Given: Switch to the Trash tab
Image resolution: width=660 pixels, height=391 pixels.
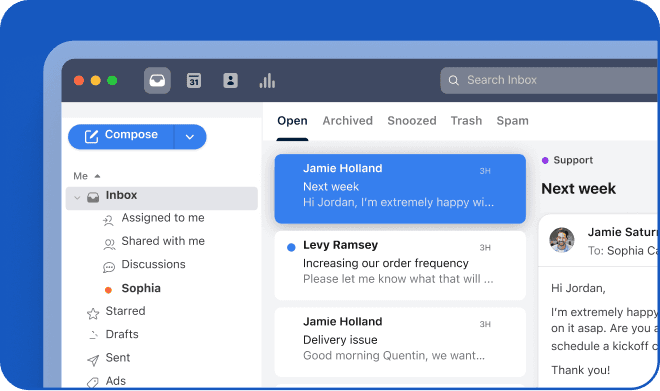Looking at the screenshot, I should pyautogui.click(x=466, y=121).
